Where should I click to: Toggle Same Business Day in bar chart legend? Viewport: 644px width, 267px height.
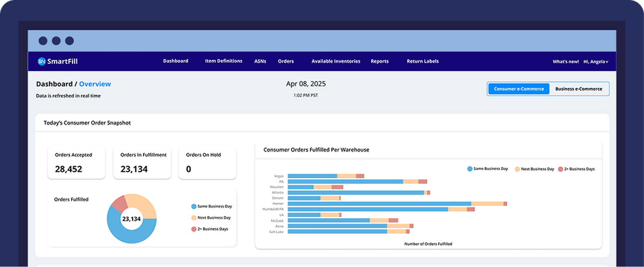click(488, 169)
